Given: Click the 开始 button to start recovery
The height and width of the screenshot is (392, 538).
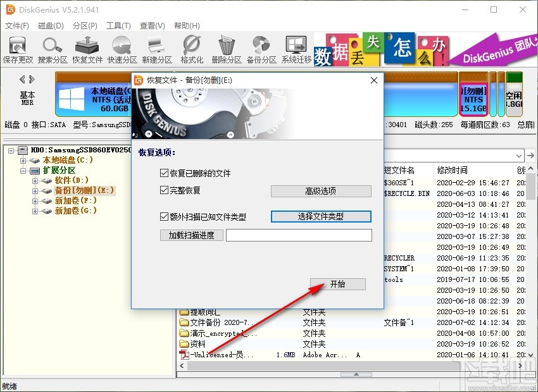Looking at the screenshot, I should click(x=337, y=284).
